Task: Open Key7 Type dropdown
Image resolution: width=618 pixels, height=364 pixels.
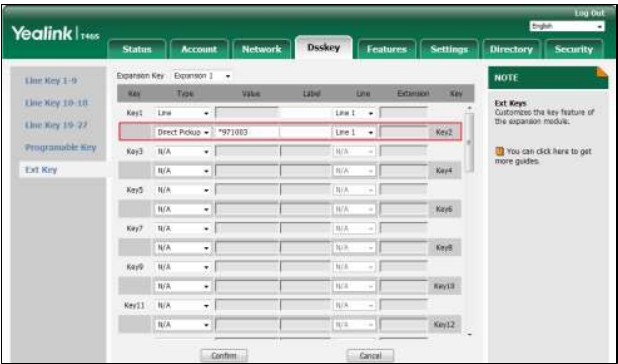Action: [x=183, y=228]
